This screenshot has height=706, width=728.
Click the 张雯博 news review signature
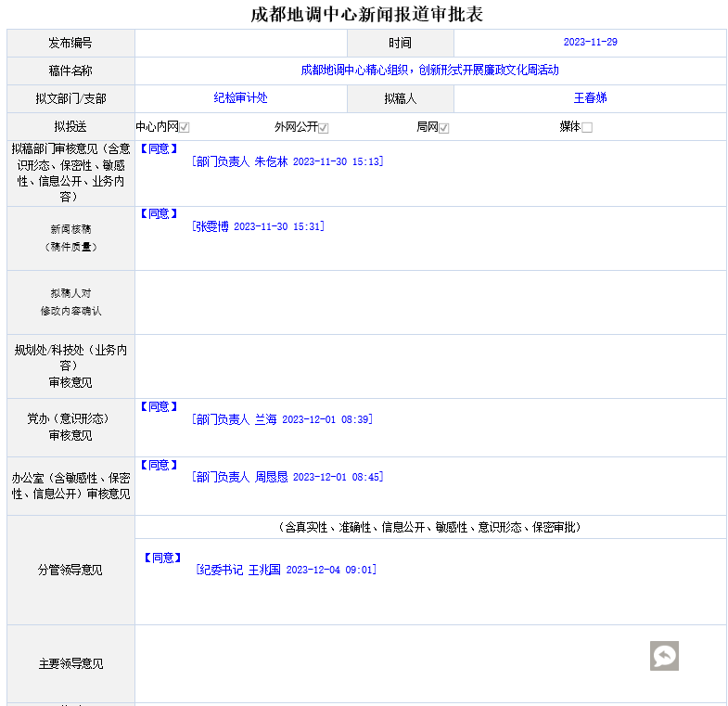tap(258, 226)
